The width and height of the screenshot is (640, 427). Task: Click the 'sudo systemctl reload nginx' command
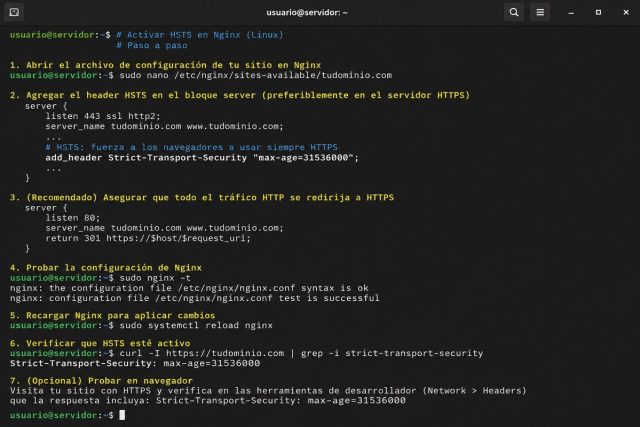pos(196,325)
